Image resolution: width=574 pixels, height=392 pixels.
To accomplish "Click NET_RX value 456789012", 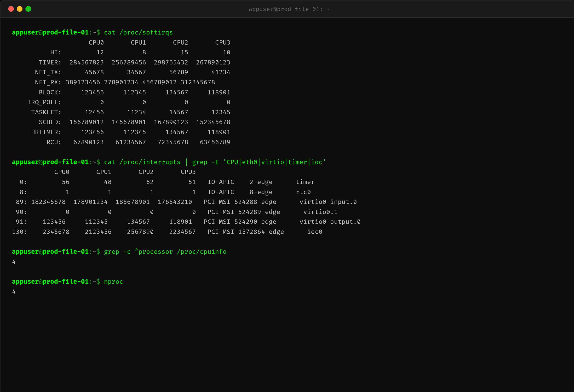I will 159,82.
